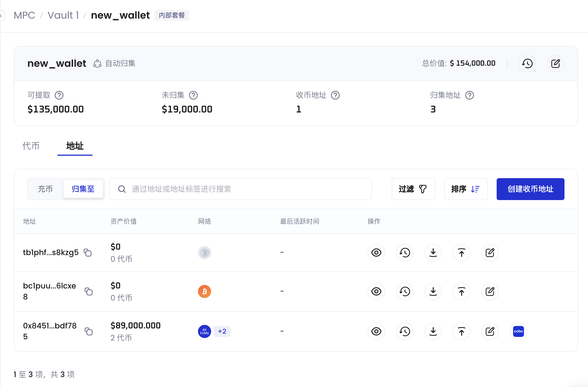View details of 0x8451...bdf785 address
The width and height of the screenshot is (588, 387).
click(376, 331)
